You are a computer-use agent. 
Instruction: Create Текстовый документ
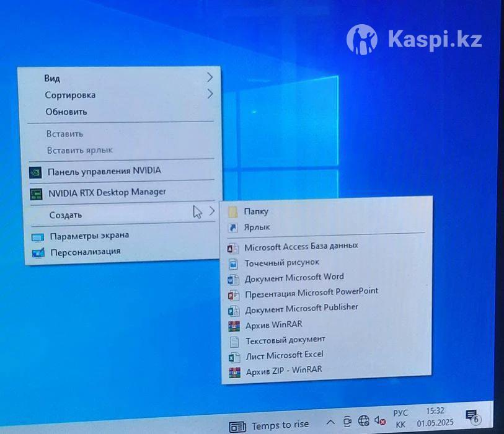[x=327, y=340]
